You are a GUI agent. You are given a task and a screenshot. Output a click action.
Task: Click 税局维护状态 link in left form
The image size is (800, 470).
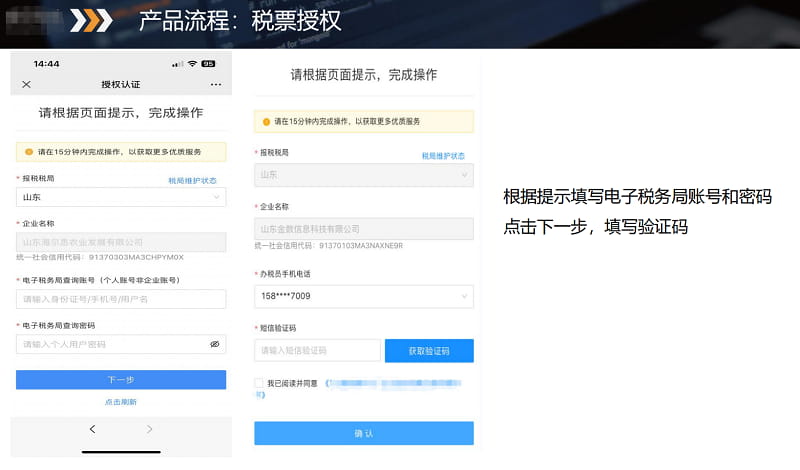tap(192, 180)
